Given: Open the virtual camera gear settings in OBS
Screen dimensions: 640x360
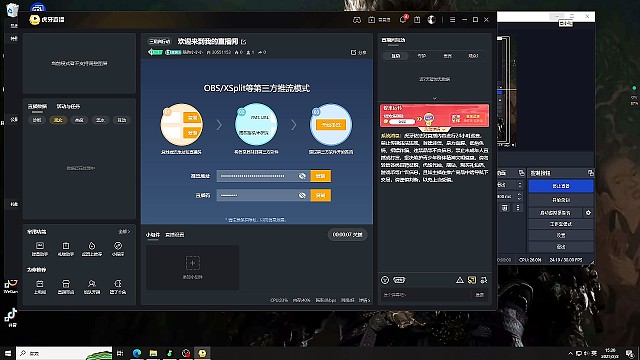Looking at the screenshot, I should click(588, 213).
